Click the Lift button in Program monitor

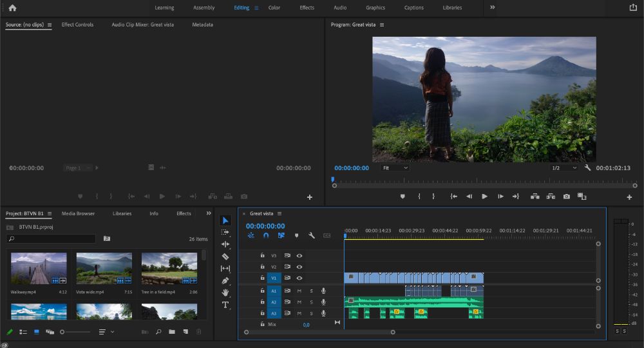(x=535, y=197)
